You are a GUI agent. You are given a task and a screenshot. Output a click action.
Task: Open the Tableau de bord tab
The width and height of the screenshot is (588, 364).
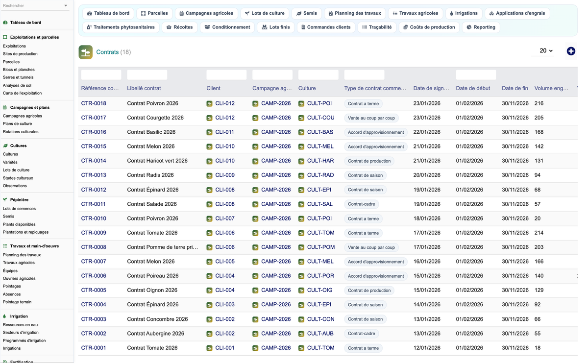[108, 13]
